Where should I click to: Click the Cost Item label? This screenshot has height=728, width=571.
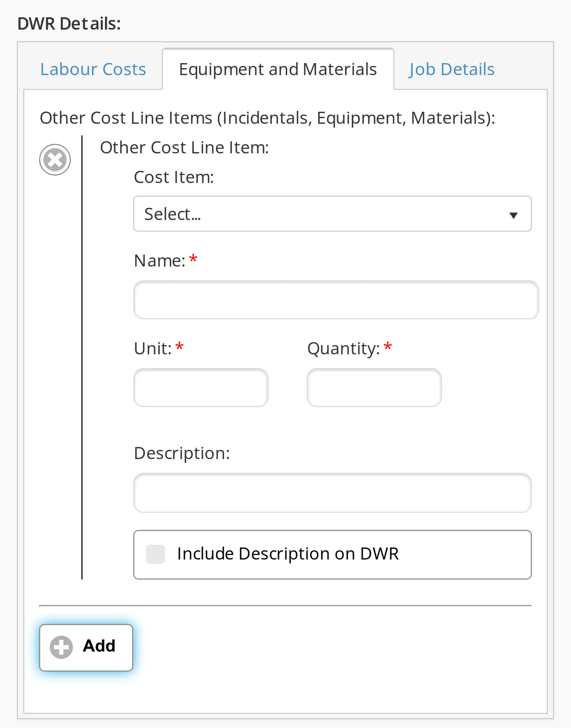[174, 177]
